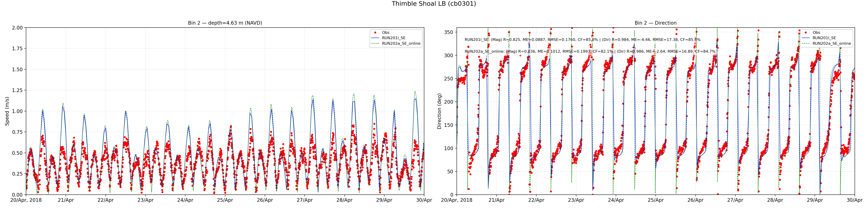868x208 pixels.
Task: Click "29/Apr" date under direction plot
Action: click(815, 200)
